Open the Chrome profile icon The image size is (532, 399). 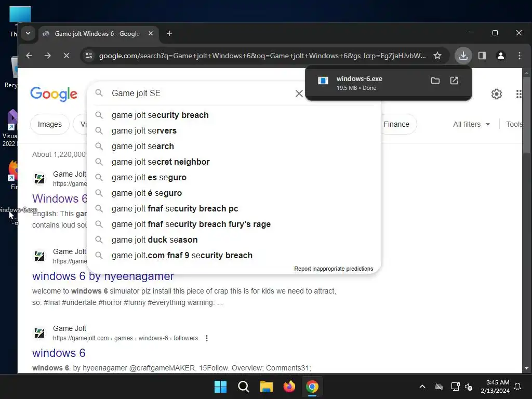click(500, 56)
